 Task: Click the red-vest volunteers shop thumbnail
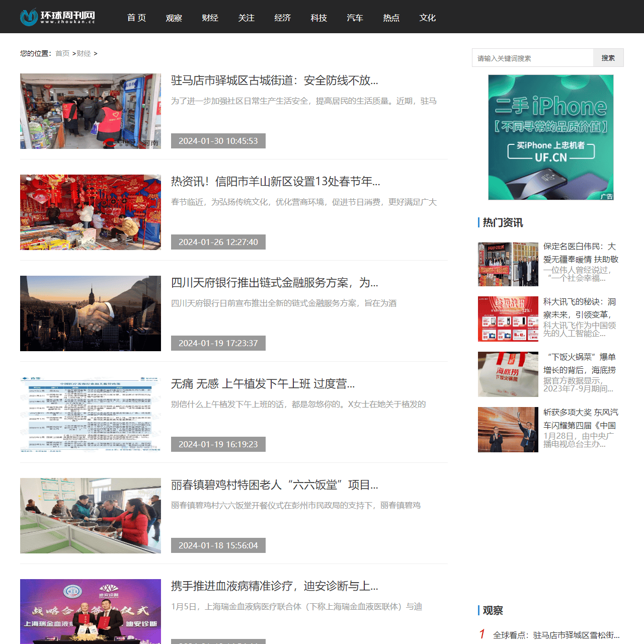tap(91, 111)
